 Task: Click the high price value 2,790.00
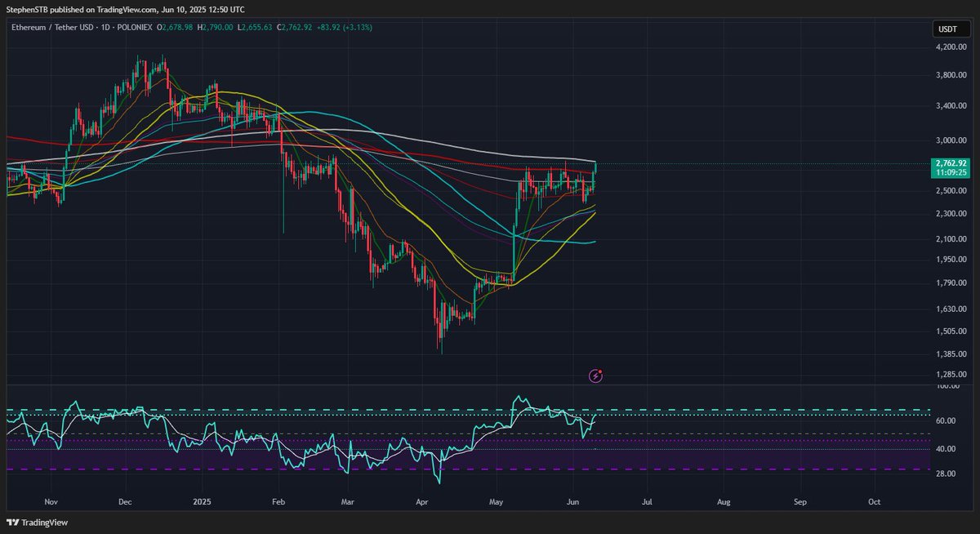pos(216,28)
